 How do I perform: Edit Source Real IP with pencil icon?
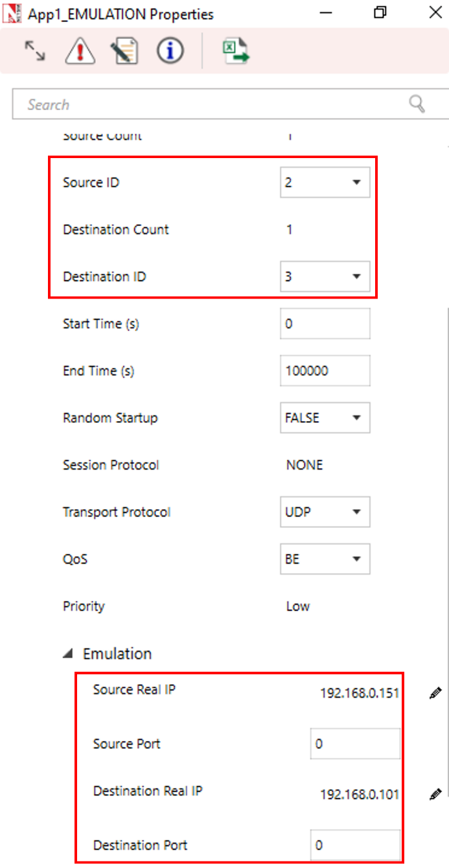(x=435, y=694)
